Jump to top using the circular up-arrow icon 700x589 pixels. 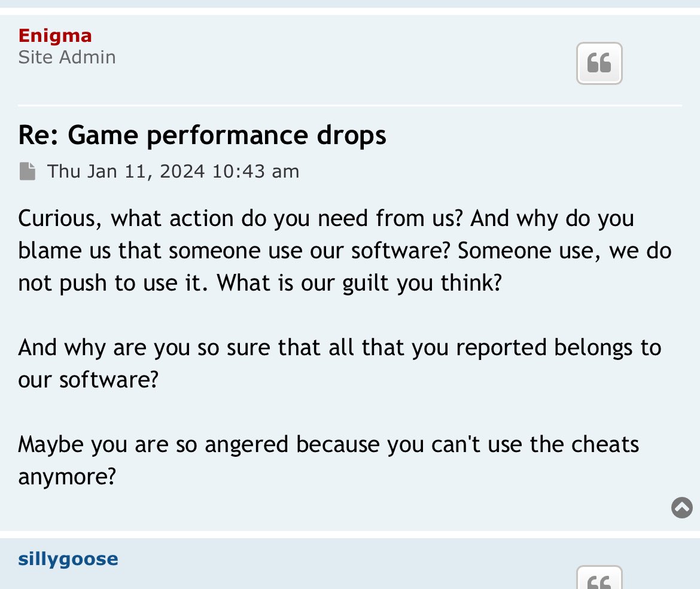coord(681,507)
